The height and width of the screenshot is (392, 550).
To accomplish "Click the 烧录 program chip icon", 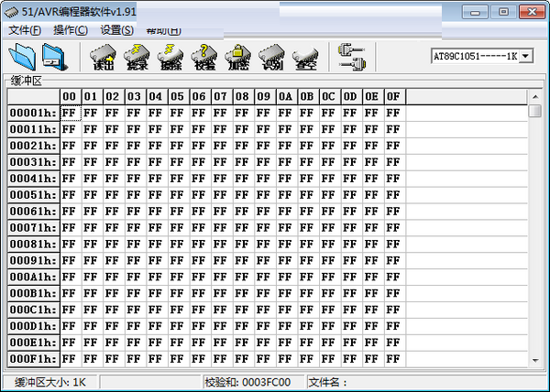I will 137,57.
